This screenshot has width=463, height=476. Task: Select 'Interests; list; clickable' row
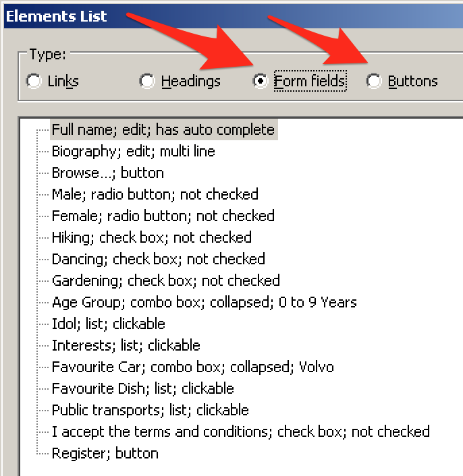click(x=126, y=346)
